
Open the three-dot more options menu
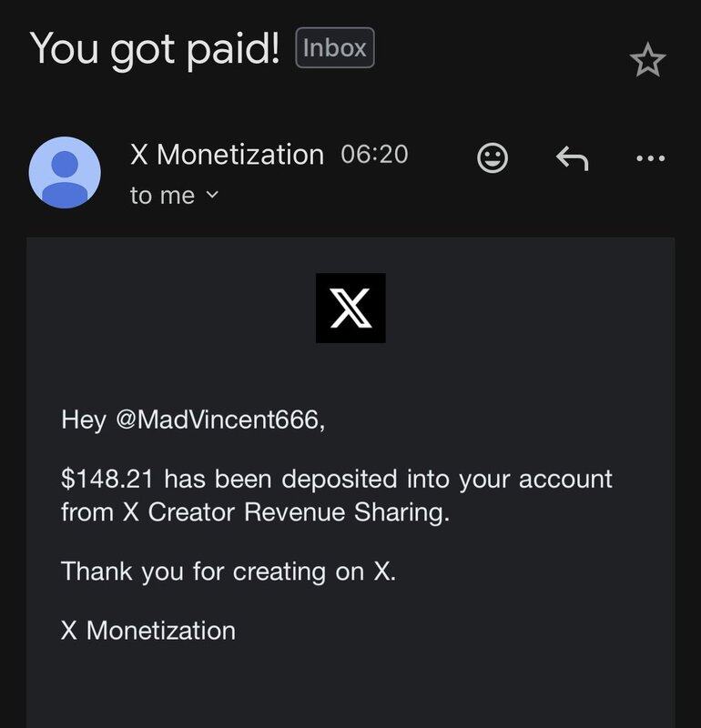(x=650, y=159)
